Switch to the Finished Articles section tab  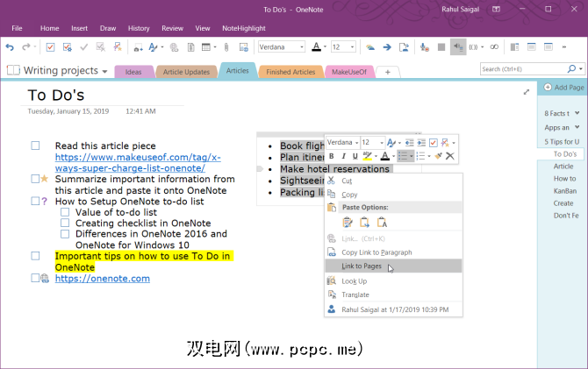(290, 71)
